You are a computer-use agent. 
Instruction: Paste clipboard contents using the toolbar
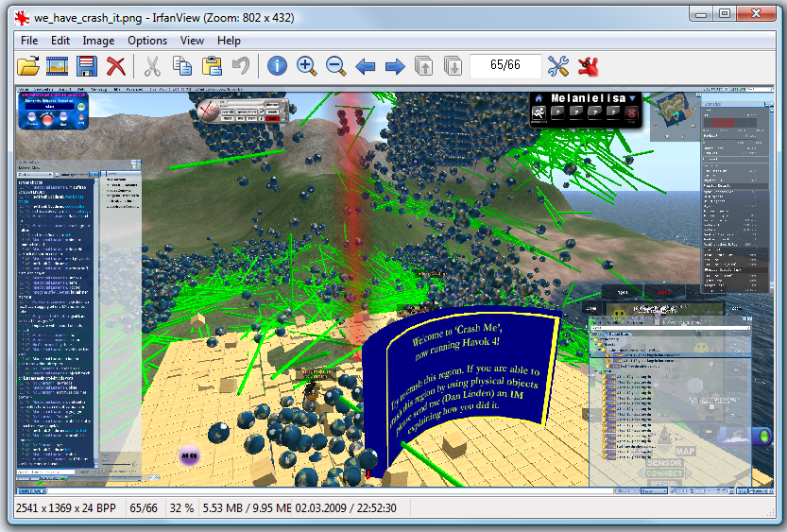pos(212,66)
